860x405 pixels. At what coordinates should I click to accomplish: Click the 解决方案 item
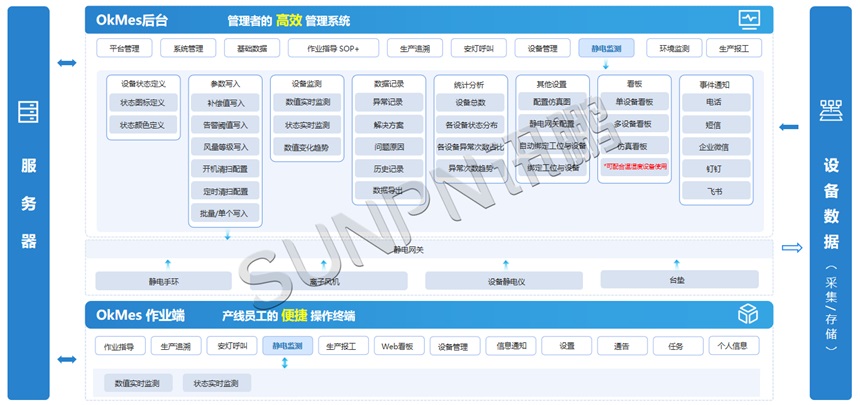[389, 125]
